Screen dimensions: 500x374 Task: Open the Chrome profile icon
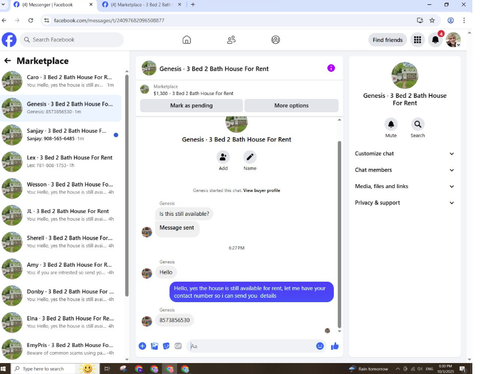pyautogui.click(x=450, y=20)
